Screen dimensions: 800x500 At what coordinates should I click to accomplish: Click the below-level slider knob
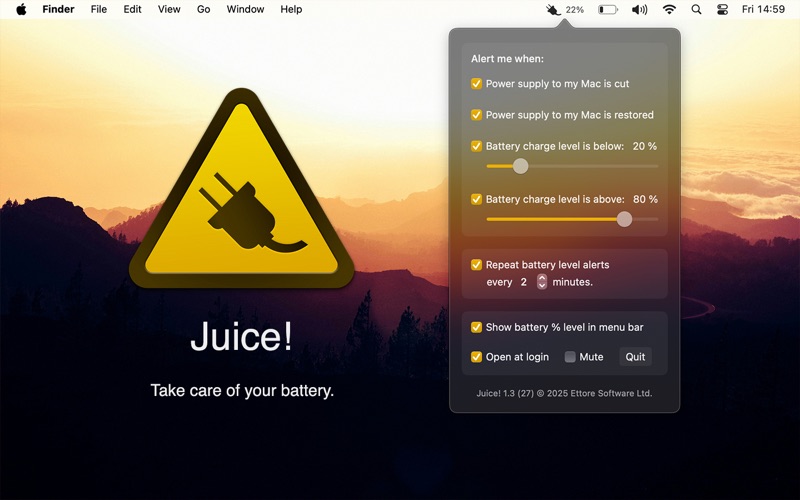click(520, 166)
